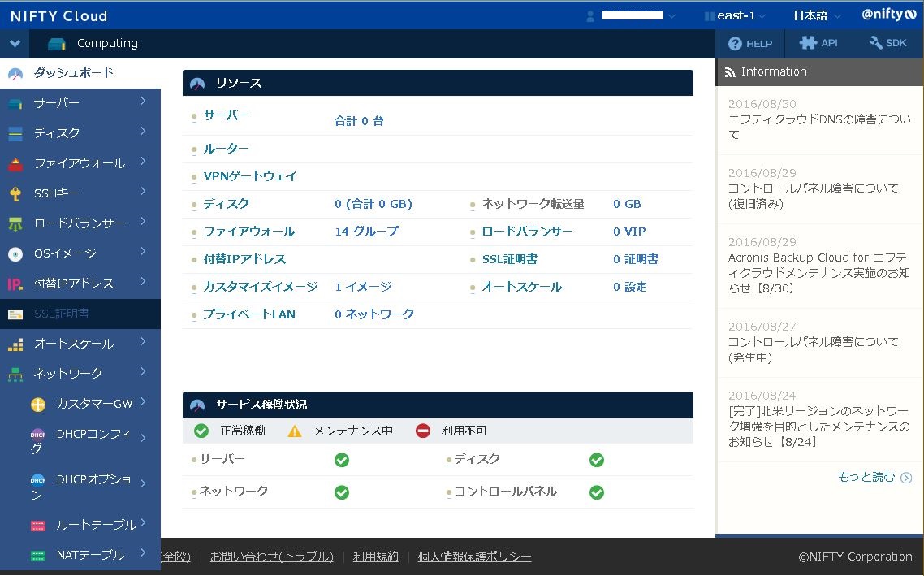924x576 pixels.
Task: Click the dashboard gauge icon in sidebar
Action: pos(15,74)
